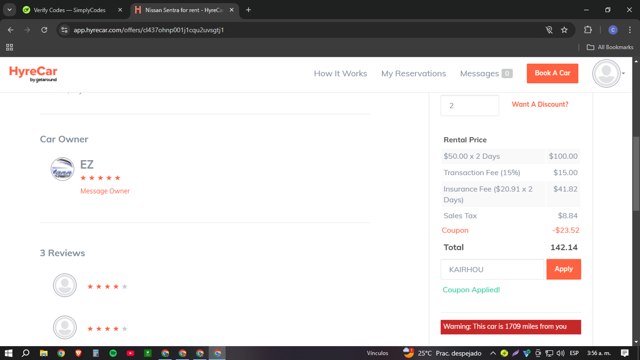Open the Windows Start menu
This screenshot has height=360, width=640.
tap(8, 353)
